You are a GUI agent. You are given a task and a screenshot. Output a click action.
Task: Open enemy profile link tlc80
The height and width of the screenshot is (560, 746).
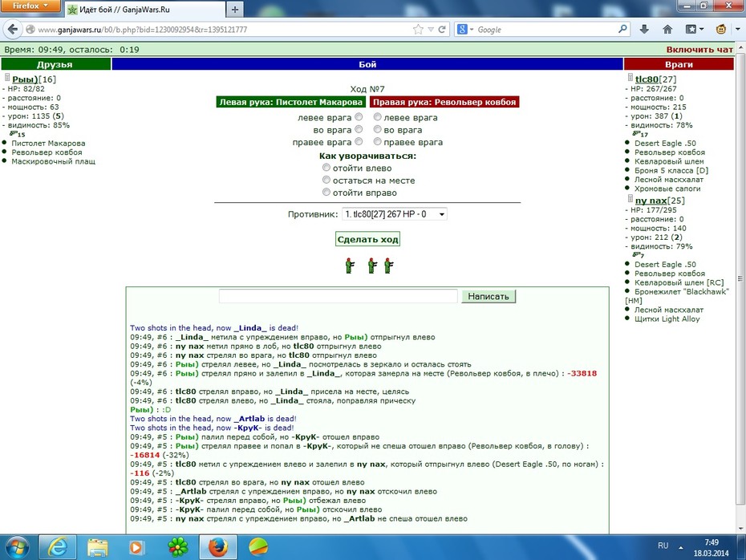tap(647, 79)
